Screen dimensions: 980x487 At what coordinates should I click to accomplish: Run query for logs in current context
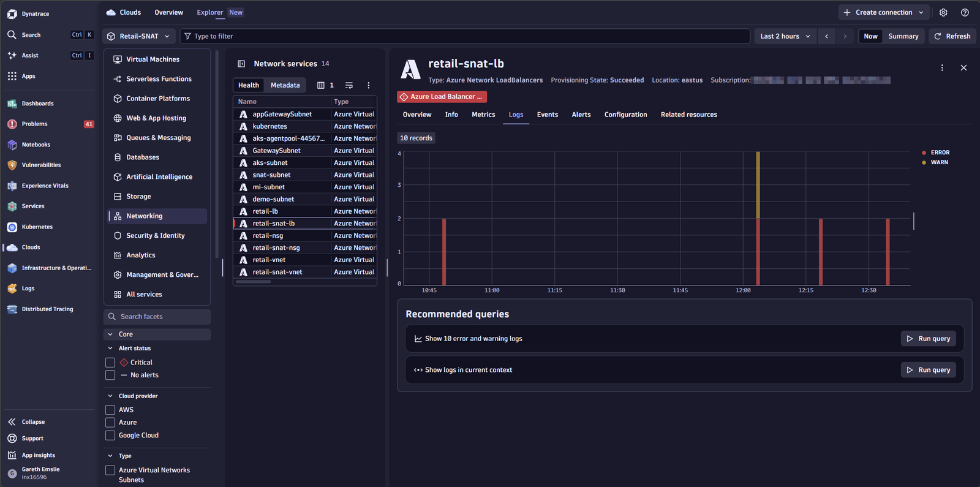[x=928, y=370]
